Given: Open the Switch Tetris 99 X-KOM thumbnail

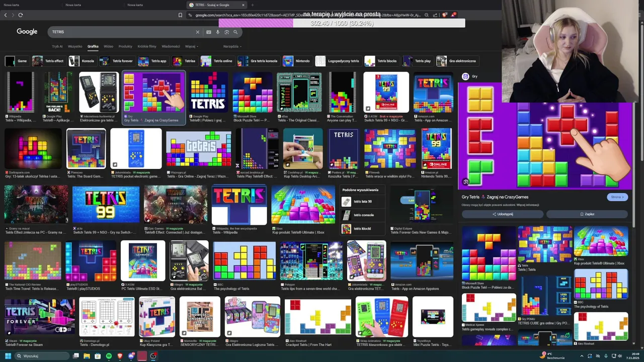Looking at the screenshot, I should coord(386,92).
